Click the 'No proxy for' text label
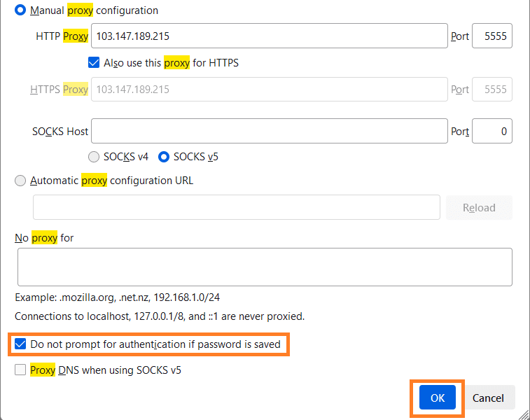The image size is (530, 420). (x=44, y=238)
